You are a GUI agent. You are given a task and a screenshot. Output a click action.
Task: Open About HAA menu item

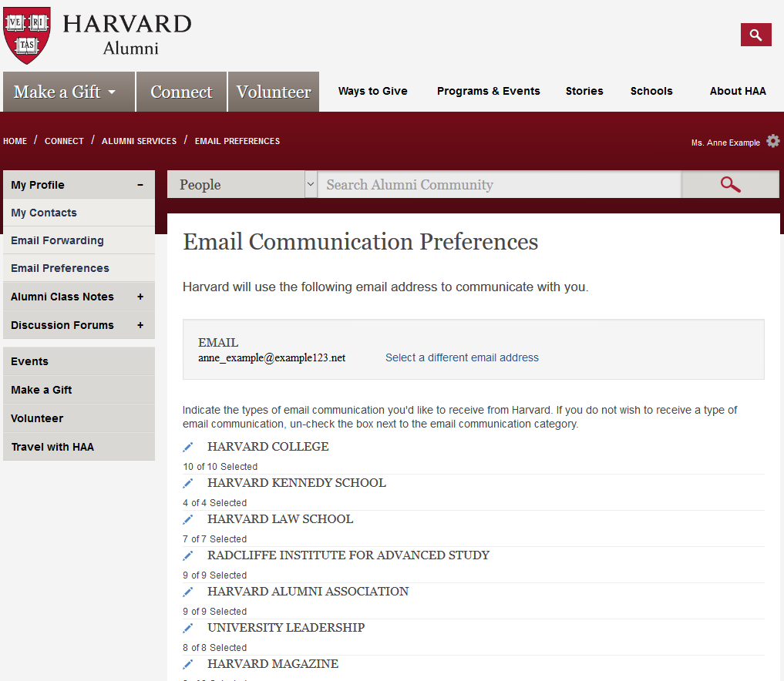(738, 91)
